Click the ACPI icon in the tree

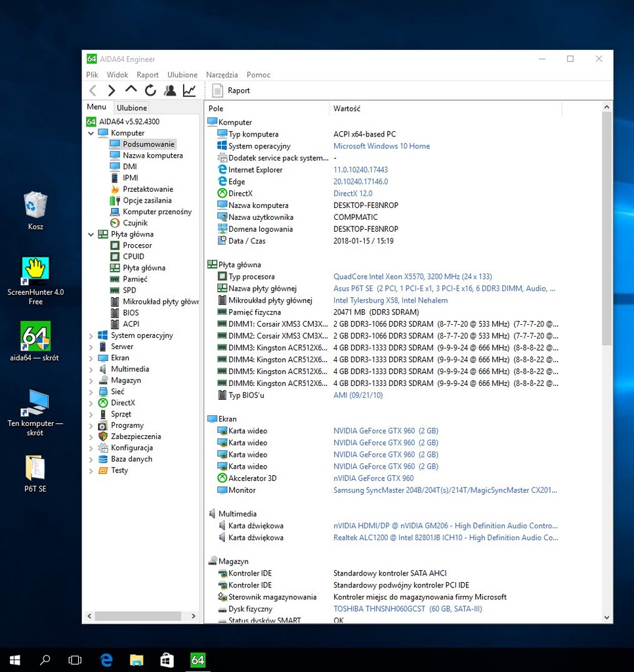click(114, 324)
